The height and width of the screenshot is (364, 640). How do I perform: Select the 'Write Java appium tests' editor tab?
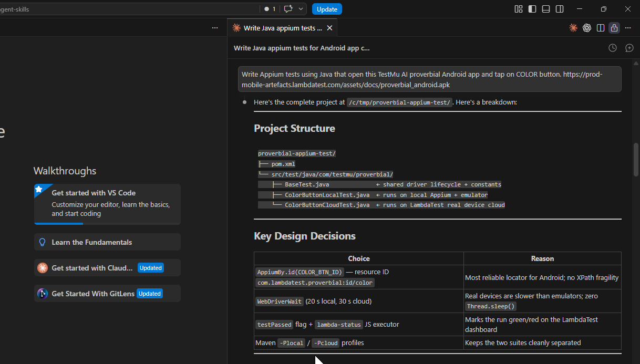pos(282,28)
